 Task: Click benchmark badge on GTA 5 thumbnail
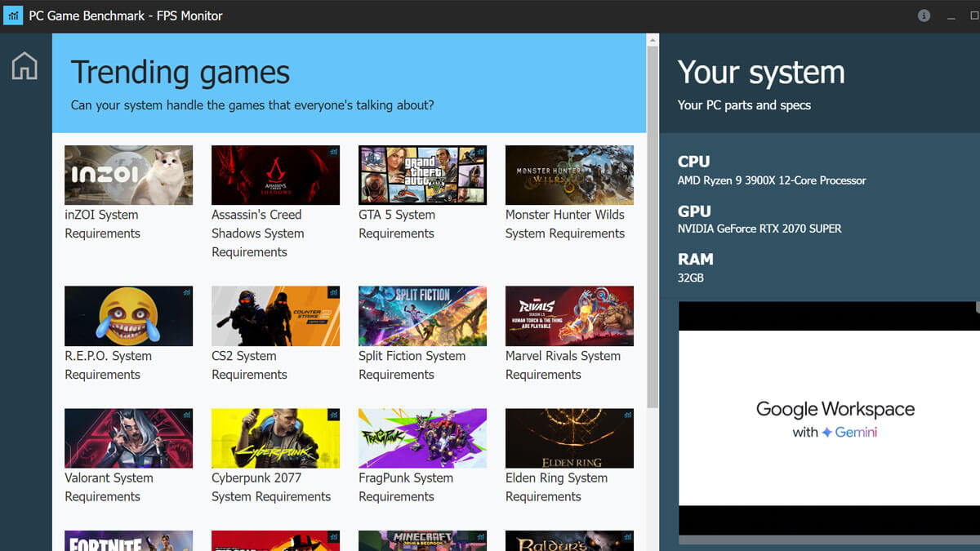coord(480,152)
